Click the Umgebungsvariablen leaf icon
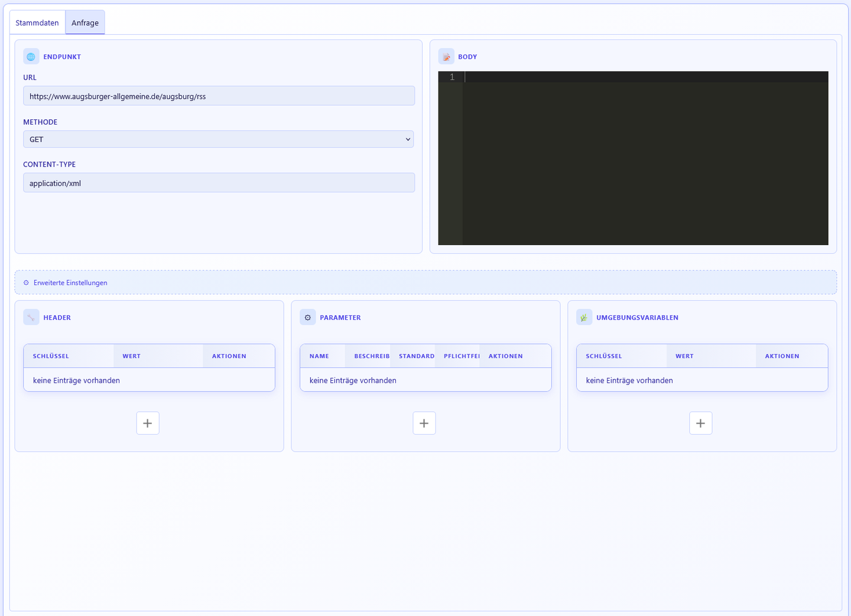This screenshot has width=851, height=616. 584,317
